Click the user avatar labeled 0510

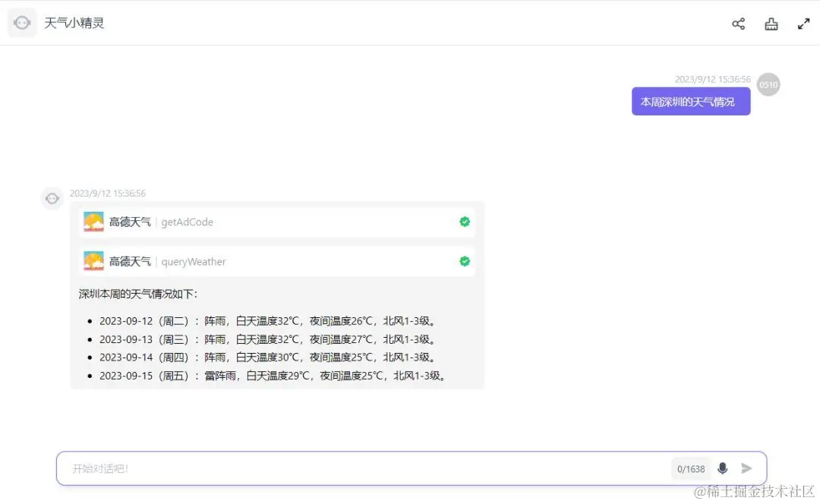tap(768, 84)
